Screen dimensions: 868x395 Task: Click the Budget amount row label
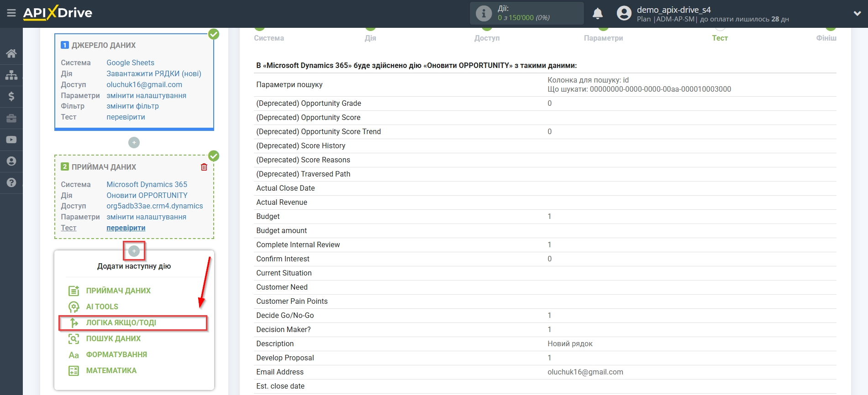point(281,230)
